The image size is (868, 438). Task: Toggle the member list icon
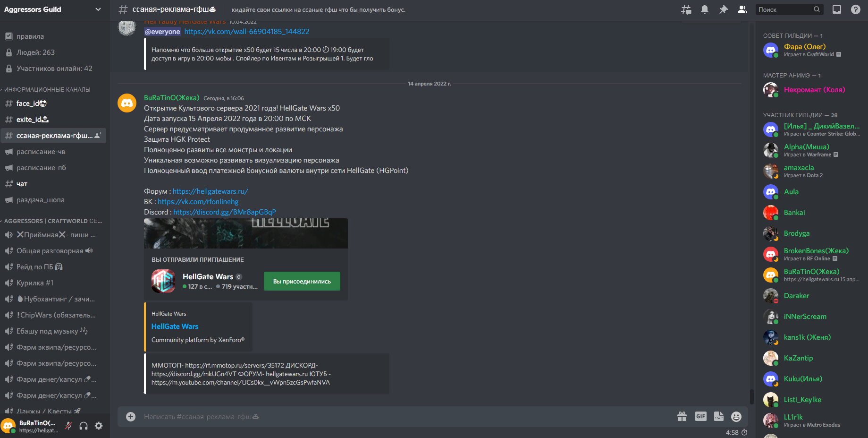tap(742, 9)
